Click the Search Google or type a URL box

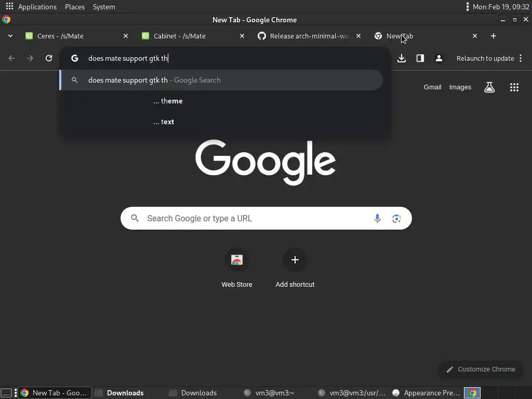coord(266,218)
